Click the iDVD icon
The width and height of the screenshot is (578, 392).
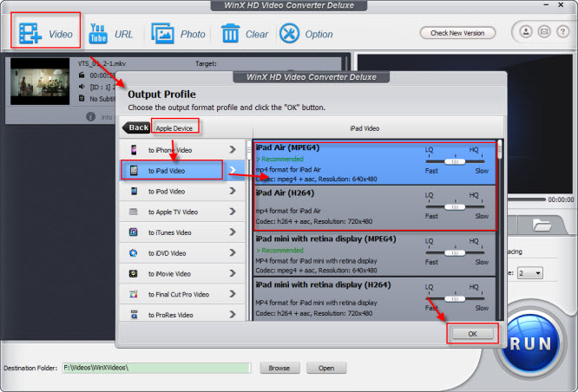(x=134, y=253)
